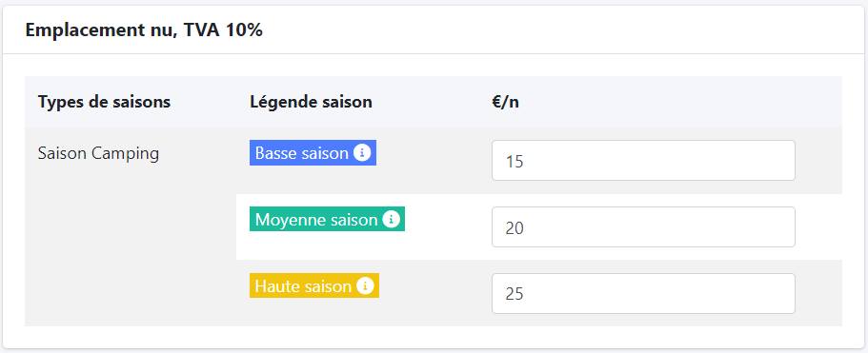The height and width of the screenshot is (353, 868).
Task: Select the green Moyenne saison badge label
Action: pos(327,219)
